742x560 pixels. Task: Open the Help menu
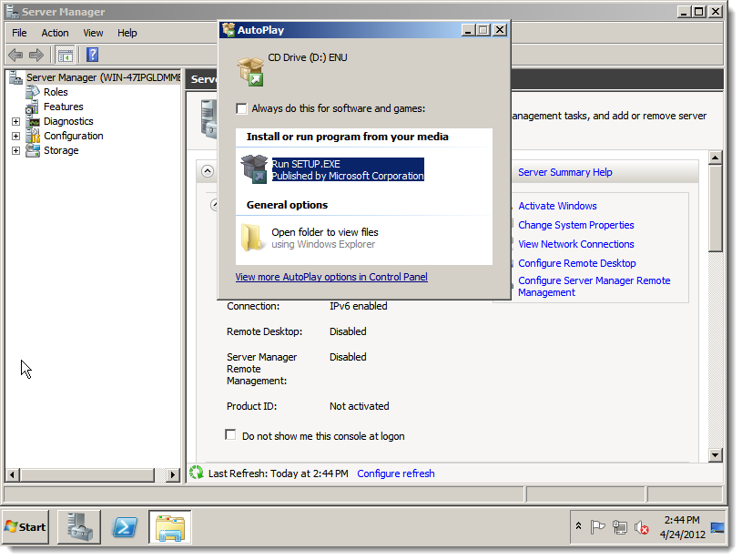click(x=127, y=33)
